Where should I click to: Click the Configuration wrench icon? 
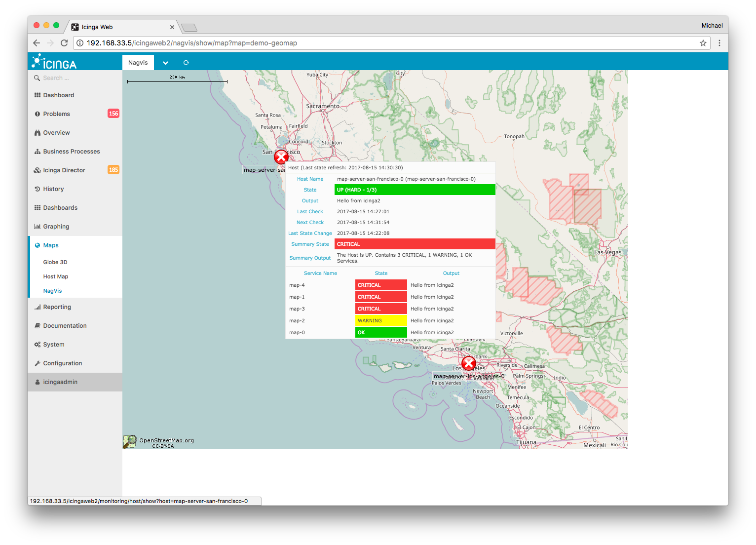click(38, 363)
